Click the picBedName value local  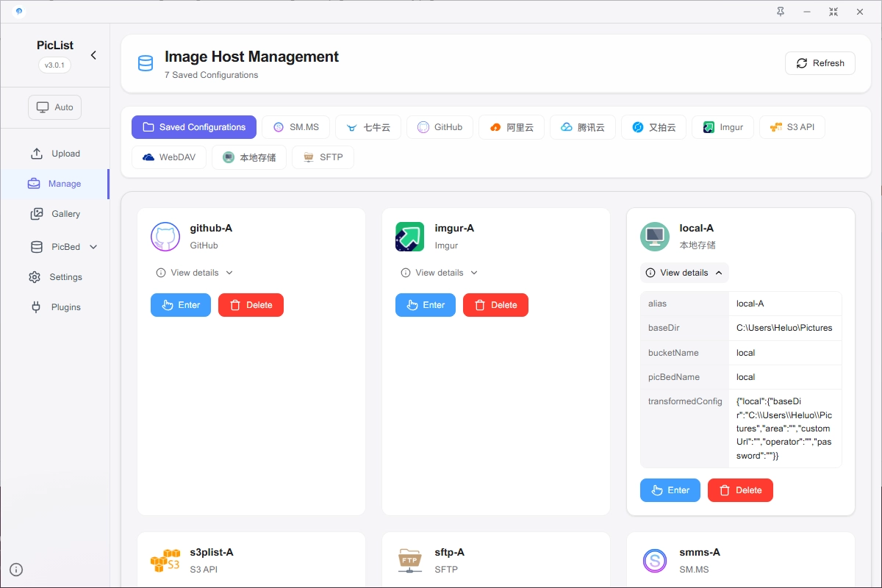pos(746,377)
